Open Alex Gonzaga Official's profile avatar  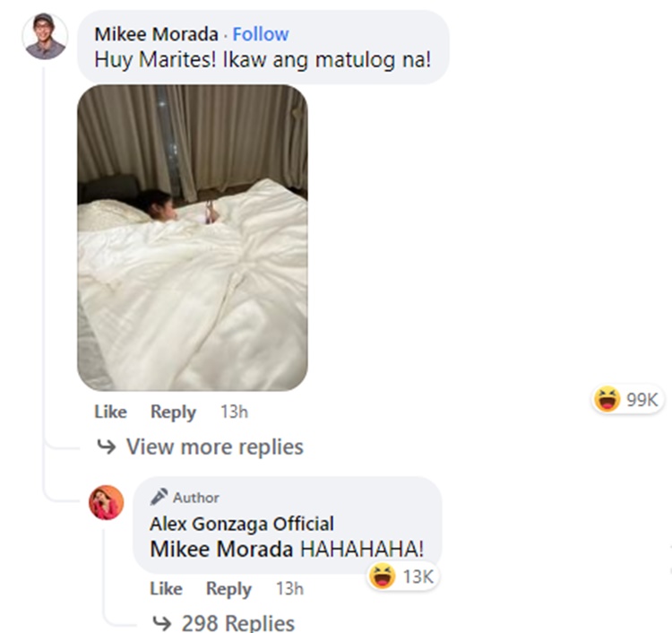tap(107, 502)
